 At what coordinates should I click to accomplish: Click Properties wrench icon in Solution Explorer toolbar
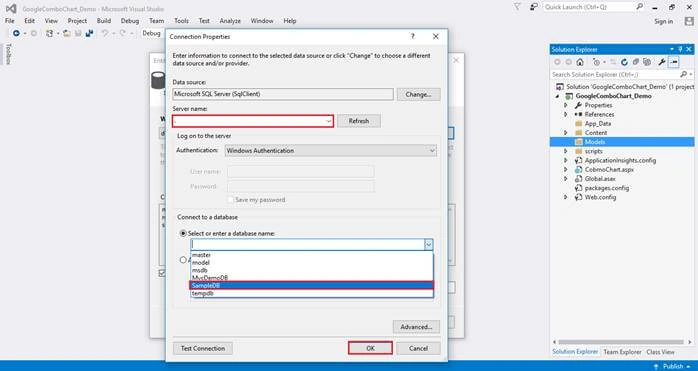tap(662, 62)
